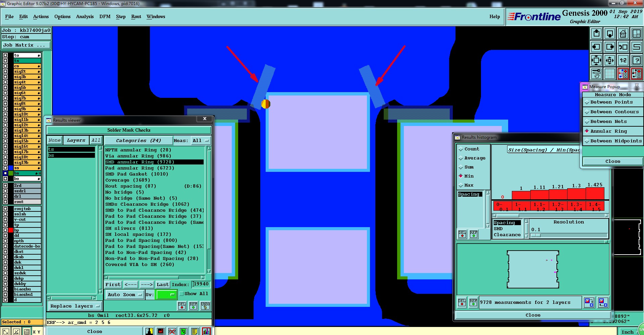This screenshot has width=644, height=335.
Task: Click the yellow report note icon
Action: (x=195, y=331)
